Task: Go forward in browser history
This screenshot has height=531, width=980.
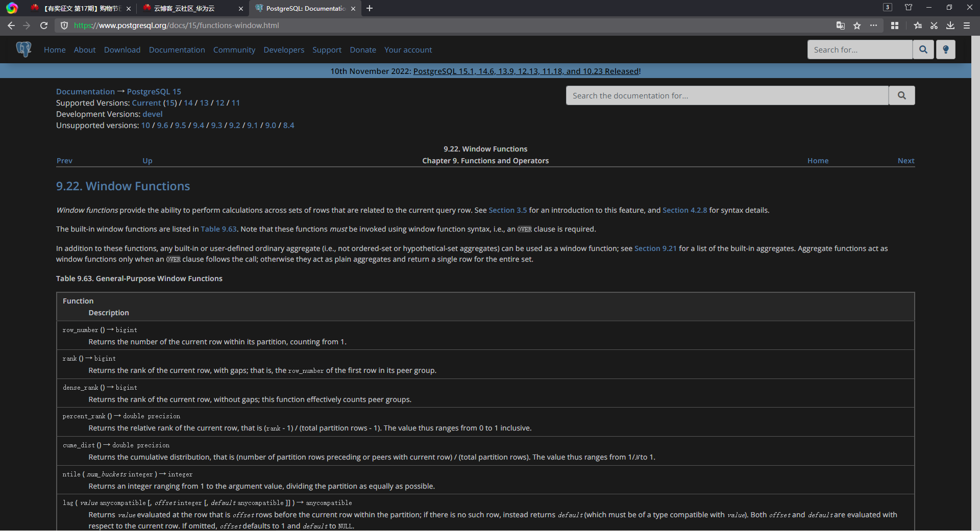Action: click(x=27, y=26)
